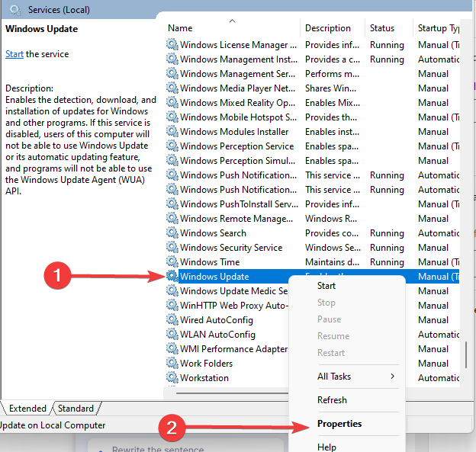
Task: Choose Start from the context menu
Action: point(326,286)
